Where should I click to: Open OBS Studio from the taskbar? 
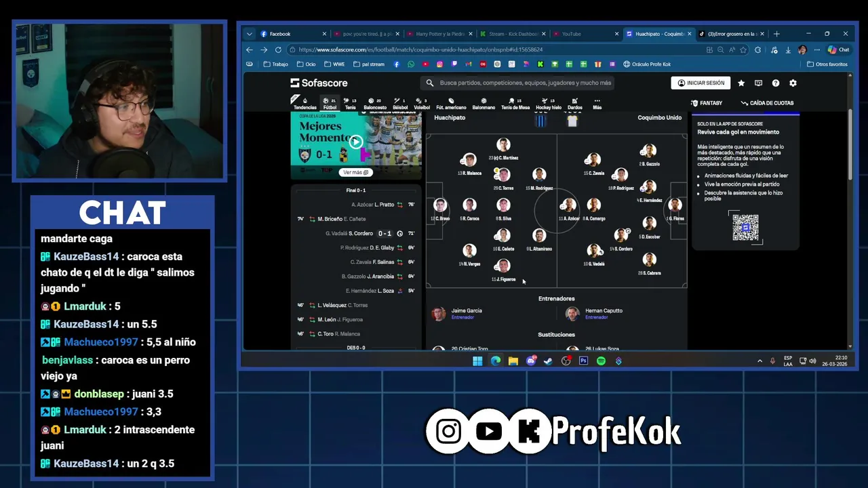pos(566,361)
